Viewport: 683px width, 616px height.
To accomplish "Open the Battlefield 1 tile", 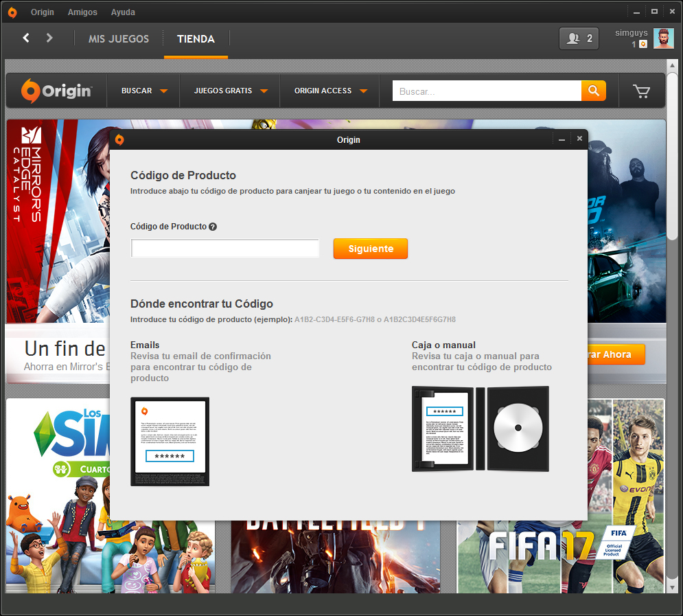I will tap(336, 557).
